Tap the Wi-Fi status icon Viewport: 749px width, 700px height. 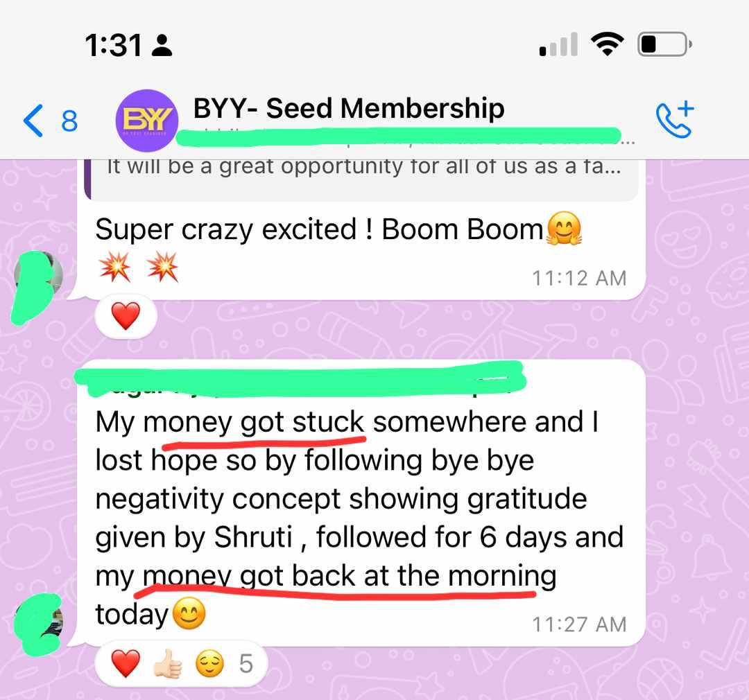point(607,44)
